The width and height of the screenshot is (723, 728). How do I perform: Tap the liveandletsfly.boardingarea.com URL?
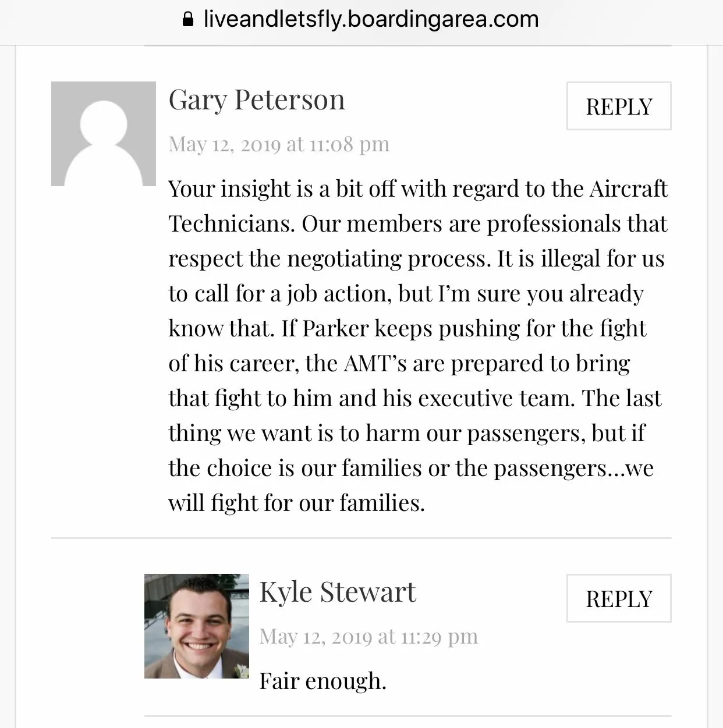click(371, 19)
